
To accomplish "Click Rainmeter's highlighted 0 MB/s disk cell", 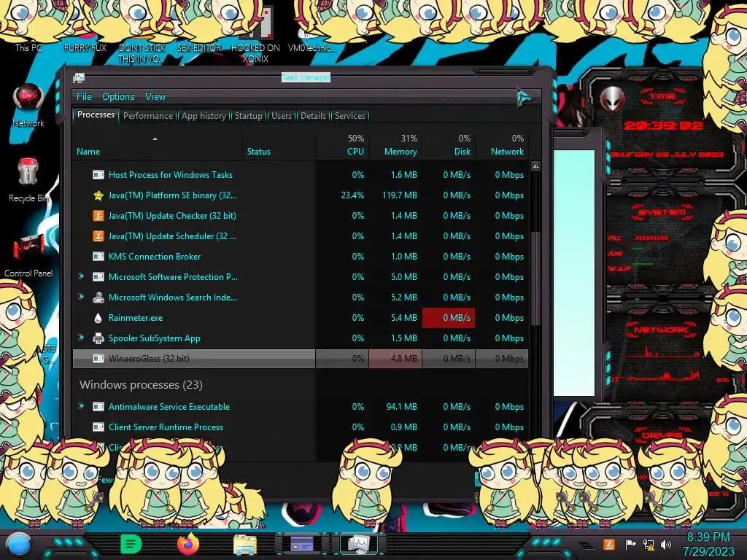I will pos(449,318).
